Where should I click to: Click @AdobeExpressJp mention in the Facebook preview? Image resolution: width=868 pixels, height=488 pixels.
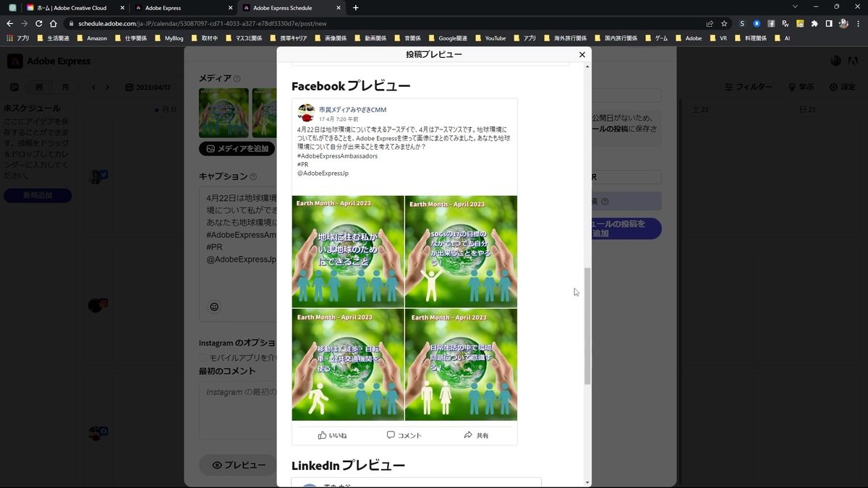(x=323, y=173)
